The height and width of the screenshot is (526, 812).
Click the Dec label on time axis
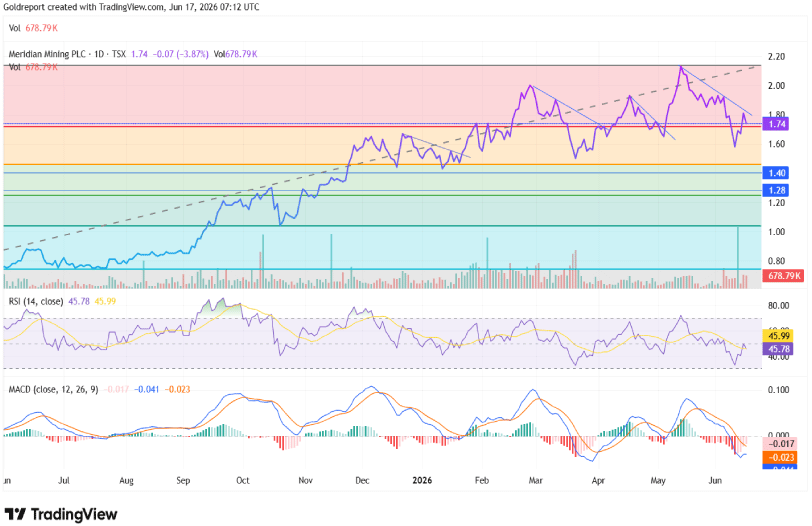point(362,481)
